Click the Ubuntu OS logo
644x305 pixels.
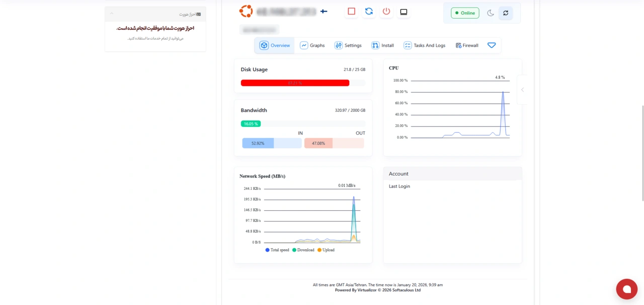[246, 11]
